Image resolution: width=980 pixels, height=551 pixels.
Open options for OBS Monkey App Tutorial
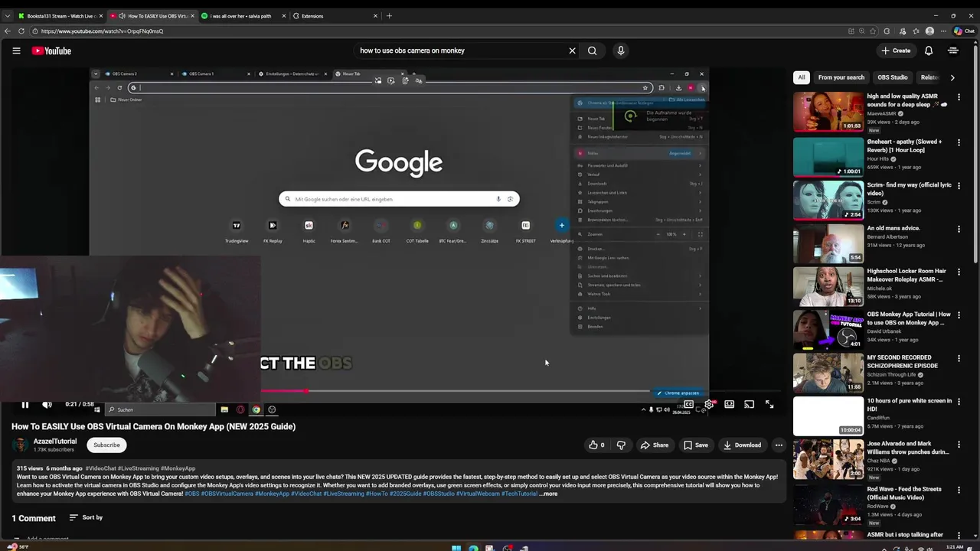(959, 315)
